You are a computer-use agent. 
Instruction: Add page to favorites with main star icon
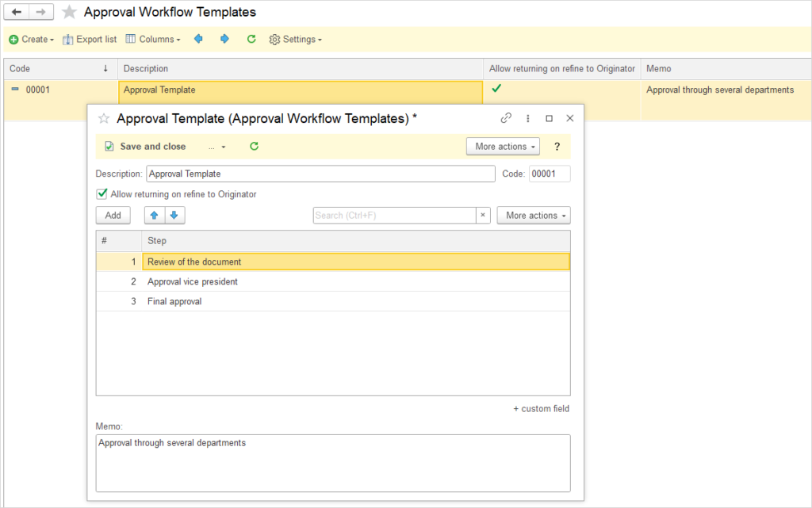click(70, 13)
